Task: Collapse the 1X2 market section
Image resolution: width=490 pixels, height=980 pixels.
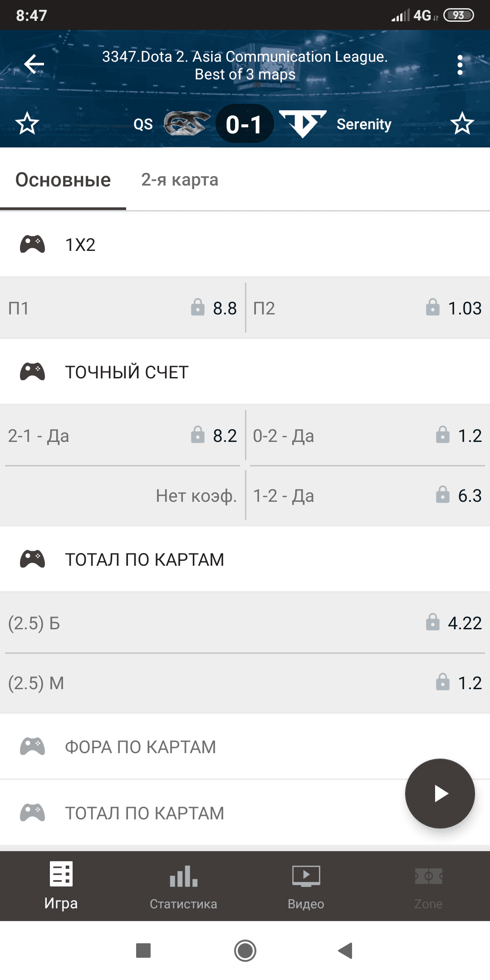Action: [x=245, y=245]
